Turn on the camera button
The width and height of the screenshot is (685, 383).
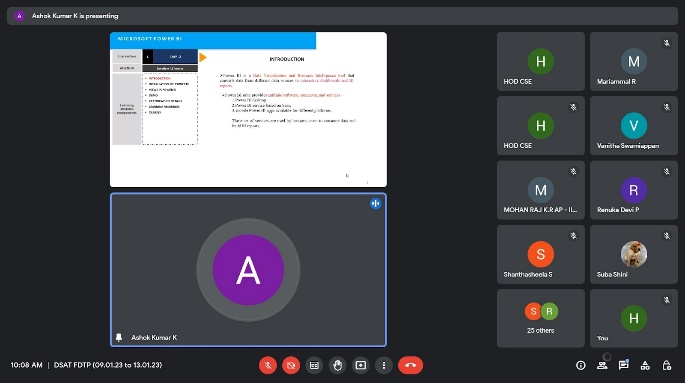pyautogui.click(x=291, y=365)
